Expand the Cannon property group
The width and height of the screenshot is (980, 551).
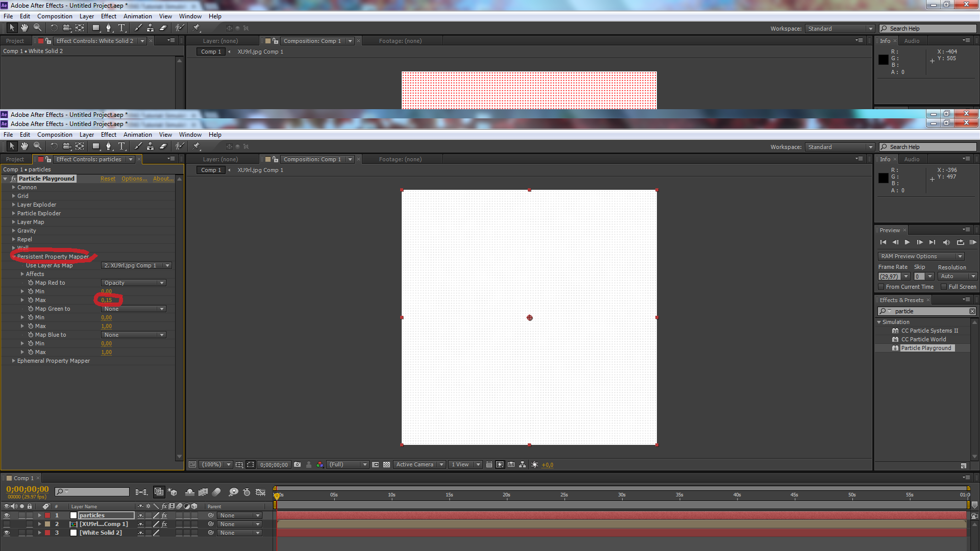point(14,187)
